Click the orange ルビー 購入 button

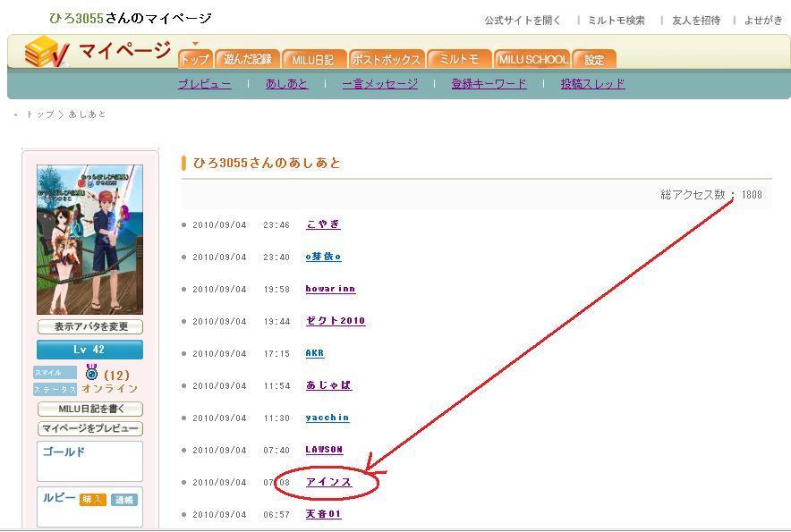tap(92, 500)
